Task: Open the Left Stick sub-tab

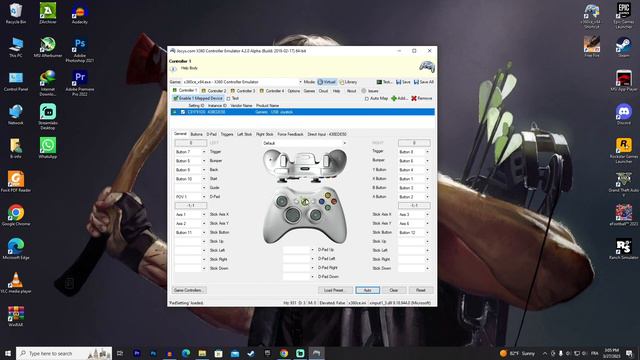Action: point(244,134)
